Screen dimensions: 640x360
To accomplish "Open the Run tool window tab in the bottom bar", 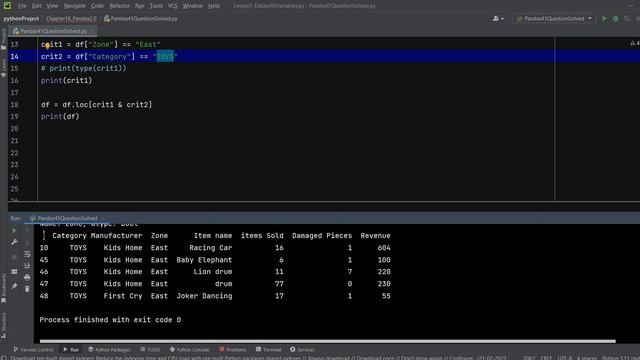I will tap(71, 350).
